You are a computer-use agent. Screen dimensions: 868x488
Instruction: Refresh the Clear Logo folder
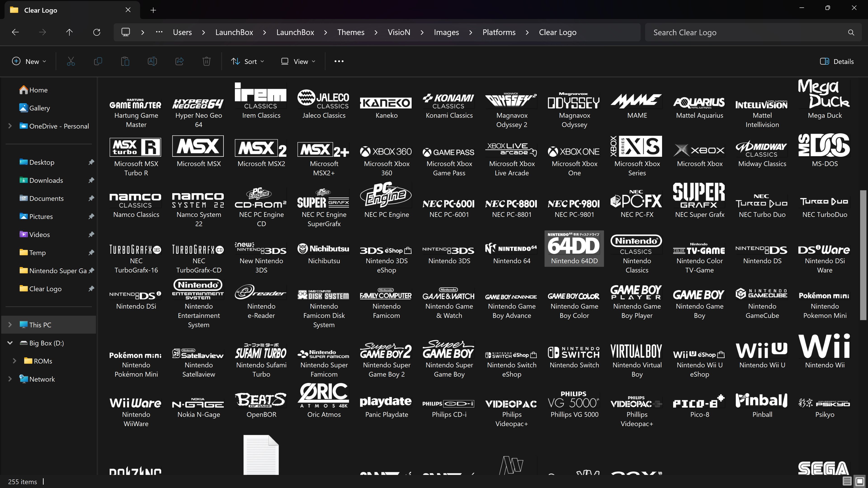pos(97,32)
